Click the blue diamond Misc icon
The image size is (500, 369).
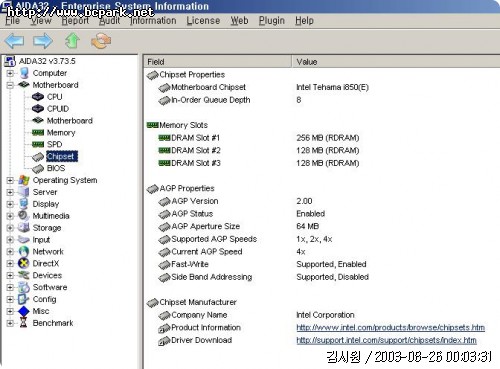pos(24,311)
